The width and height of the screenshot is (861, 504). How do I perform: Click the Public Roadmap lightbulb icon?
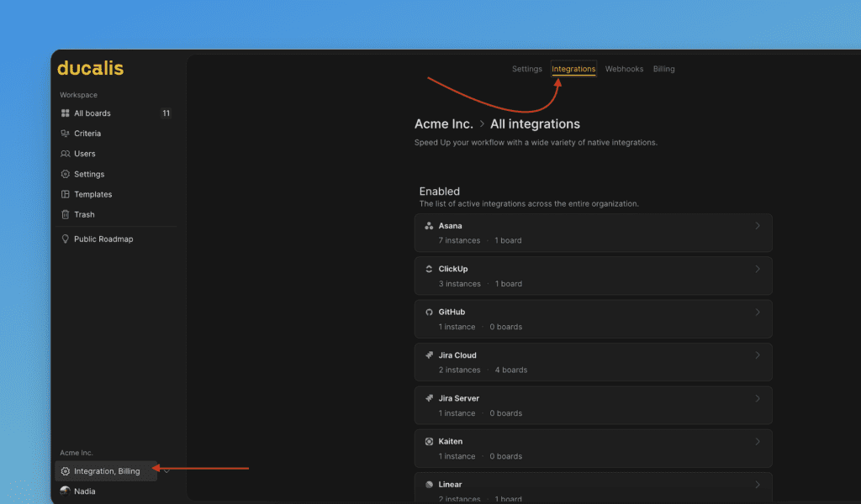(x=67, y=239)
